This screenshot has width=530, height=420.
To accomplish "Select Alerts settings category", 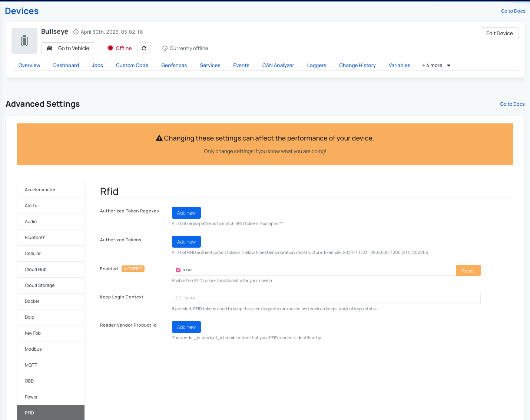I will coord(51,206).
